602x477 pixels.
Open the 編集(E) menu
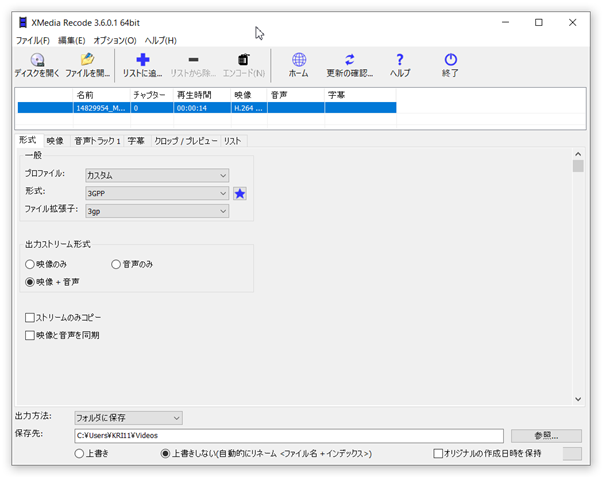[x=71, y=40]
